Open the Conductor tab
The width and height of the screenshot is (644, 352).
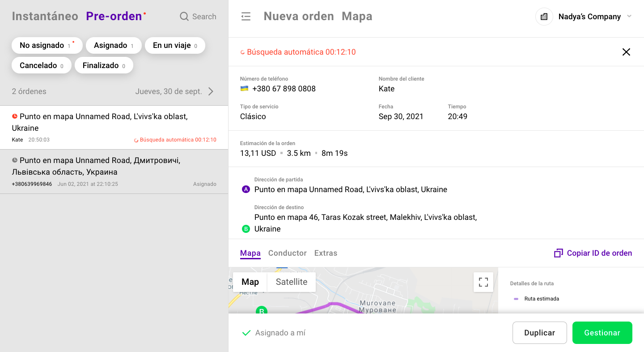(288, 253)
